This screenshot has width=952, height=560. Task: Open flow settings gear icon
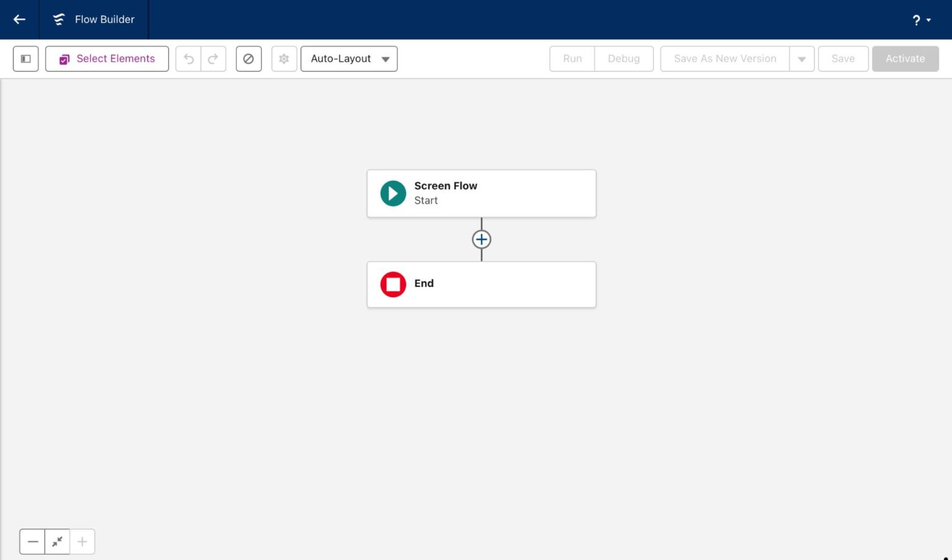(x=284, y=59)
